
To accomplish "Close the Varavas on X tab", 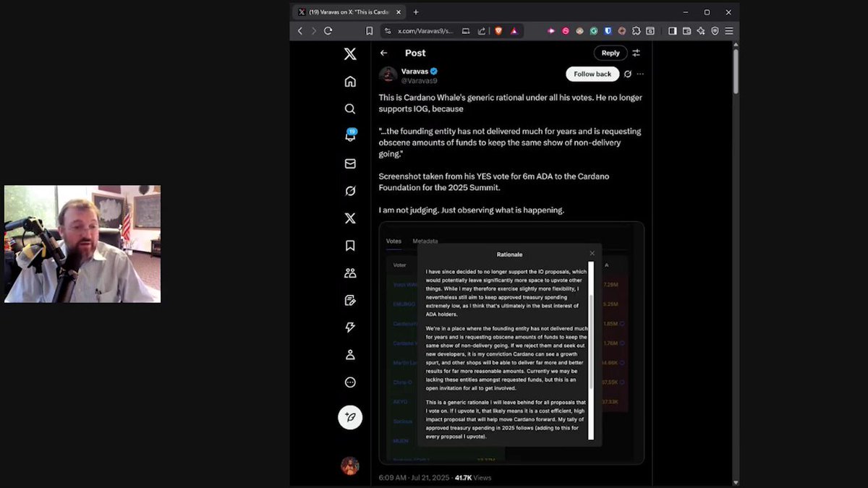I will tap(399, 12).
